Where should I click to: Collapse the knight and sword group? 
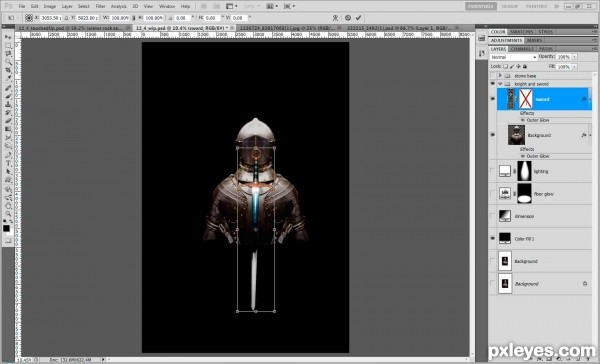[500, 84]
